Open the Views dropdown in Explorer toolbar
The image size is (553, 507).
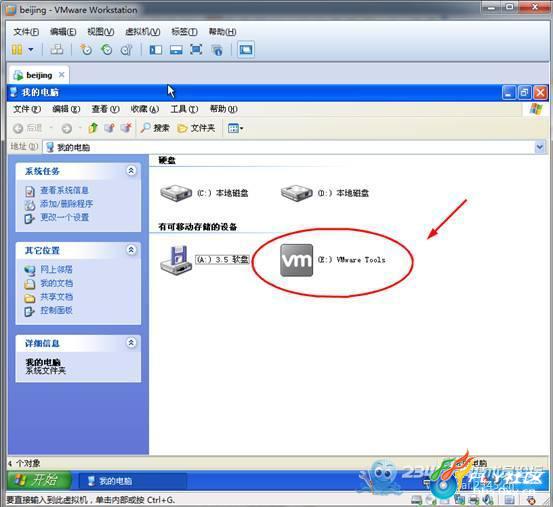(x=235, y=128)
